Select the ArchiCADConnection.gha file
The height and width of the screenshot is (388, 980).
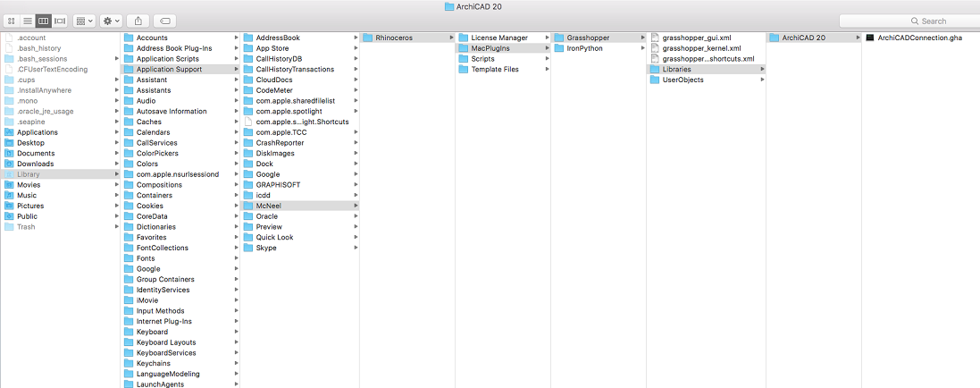click(919, 38)
